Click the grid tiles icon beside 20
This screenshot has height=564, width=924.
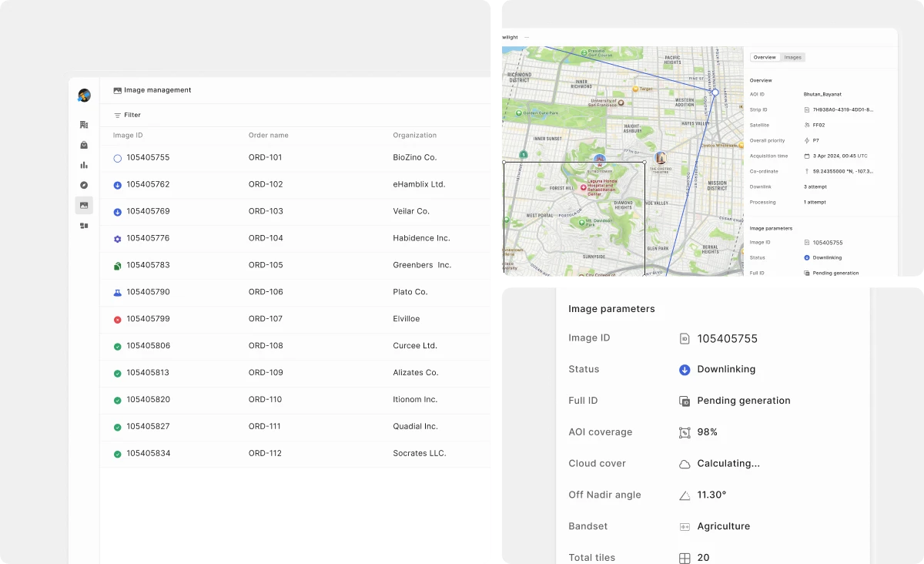point(685,558)
